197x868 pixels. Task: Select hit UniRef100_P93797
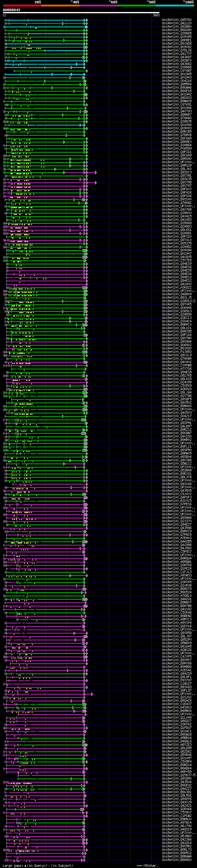click(177, 680)
